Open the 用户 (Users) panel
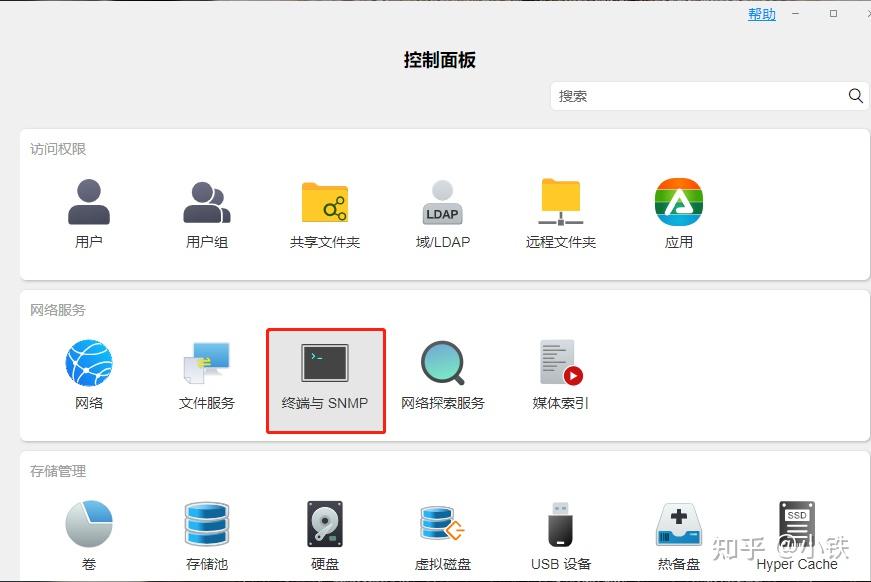 (88, 210)
